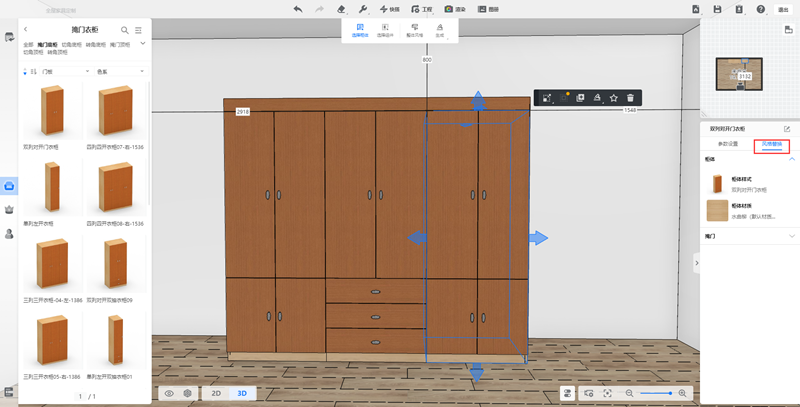Click the undo arrow in top toolbar

298,8
